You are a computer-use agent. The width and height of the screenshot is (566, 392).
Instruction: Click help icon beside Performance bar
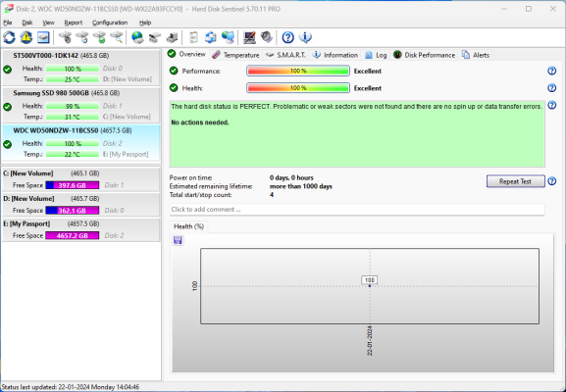click(551, 71)
